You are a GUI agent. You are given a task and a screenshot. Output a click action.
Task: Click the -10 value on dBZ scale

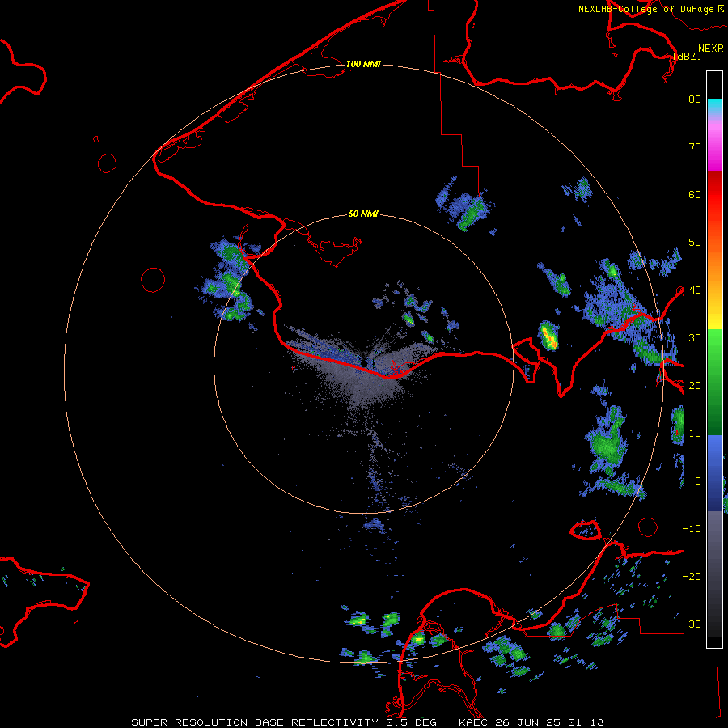click(x=692, y=529)
